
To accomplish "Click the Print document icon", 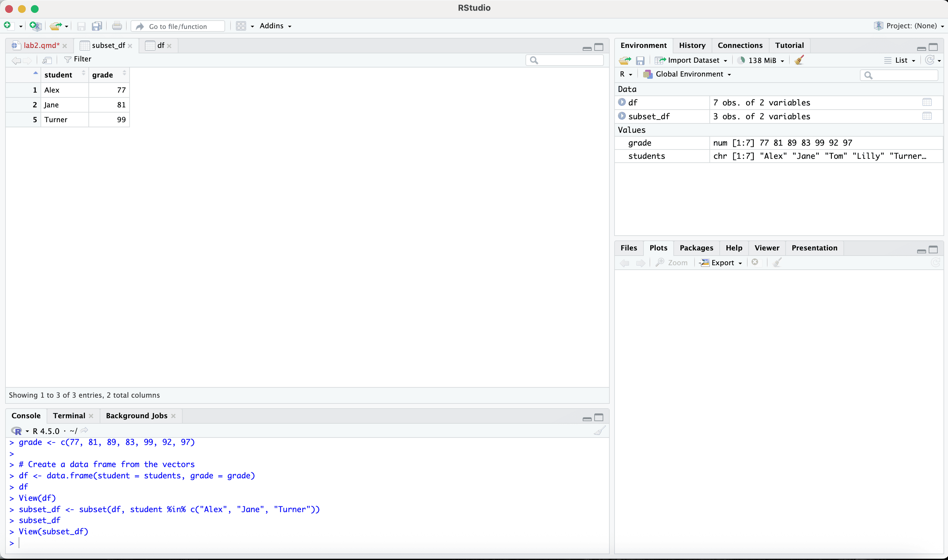I will point(117,26).
